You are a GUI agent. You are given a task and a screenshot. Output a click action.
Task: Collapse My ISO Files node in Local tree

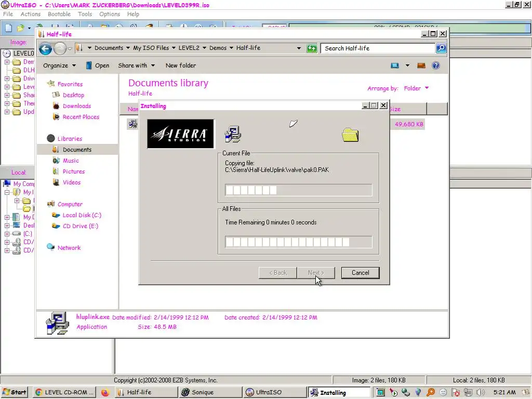tap(7, 192)
